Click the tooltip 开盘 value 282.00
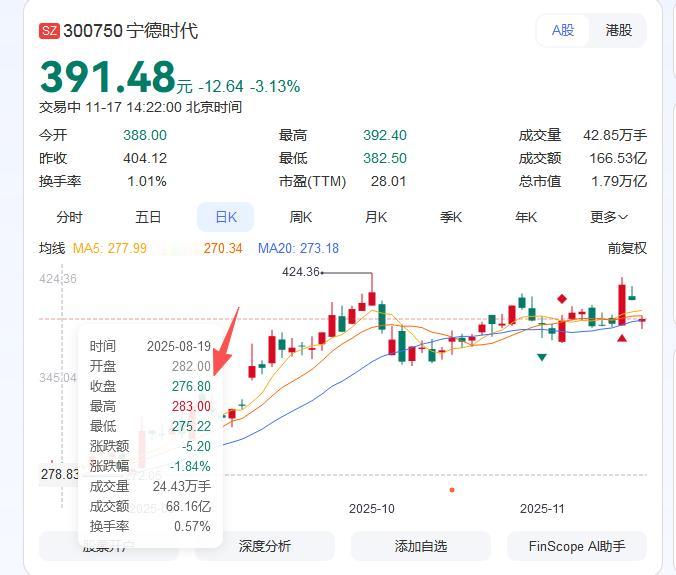Viewport: 676px width, 575px height. point(191,366)
